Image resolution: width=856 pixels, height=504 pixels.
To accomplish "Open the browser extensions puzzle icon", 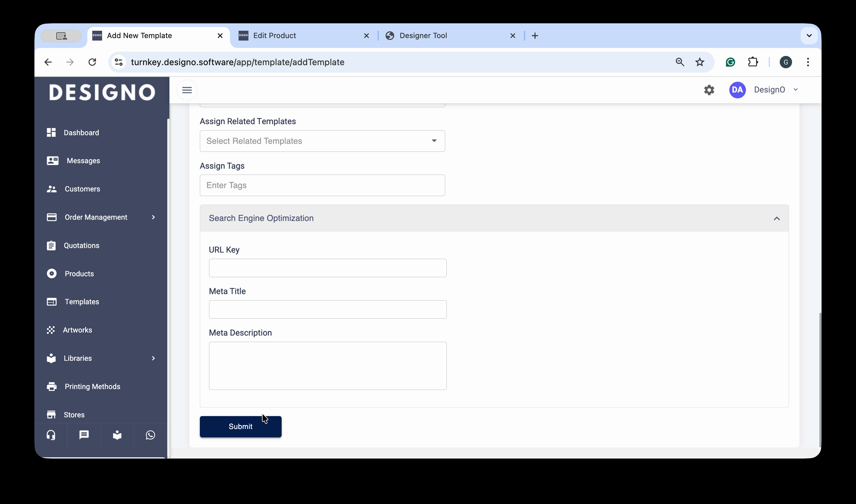I will pos(753,62).
